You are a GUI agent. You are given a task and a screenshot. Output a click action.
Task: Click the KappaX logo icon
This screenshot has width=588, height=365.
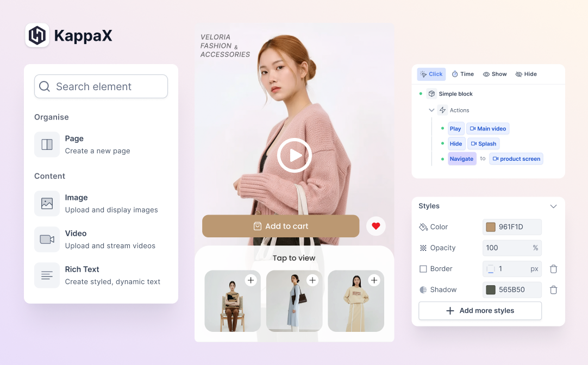tap(36, 35)
